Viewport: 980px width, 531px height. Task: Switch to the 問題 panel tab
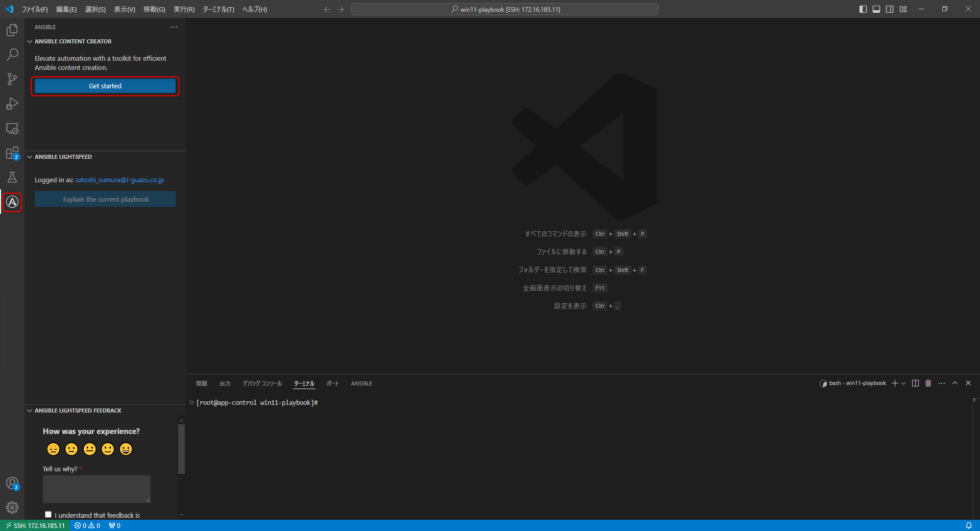[202, 383]
